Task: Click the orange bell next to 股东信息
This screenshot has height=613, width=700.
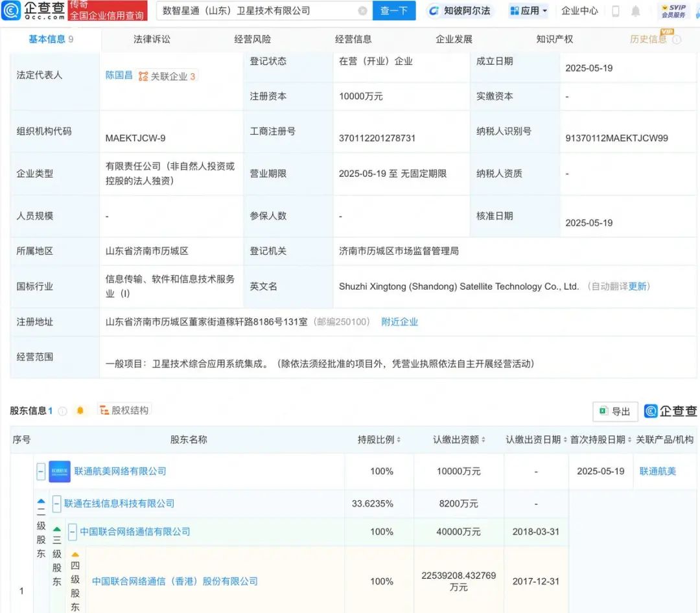Action: [x=80, y=411]
